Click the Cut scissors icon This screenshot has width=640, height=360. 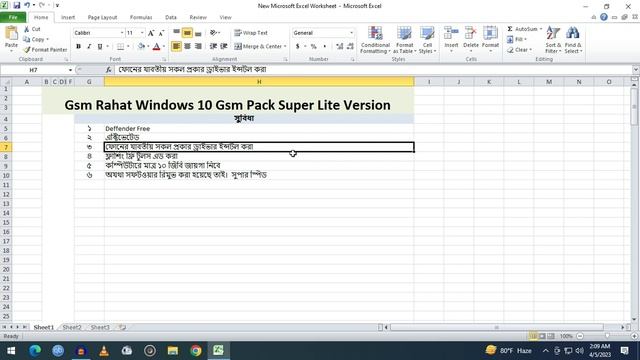(27, 29)
